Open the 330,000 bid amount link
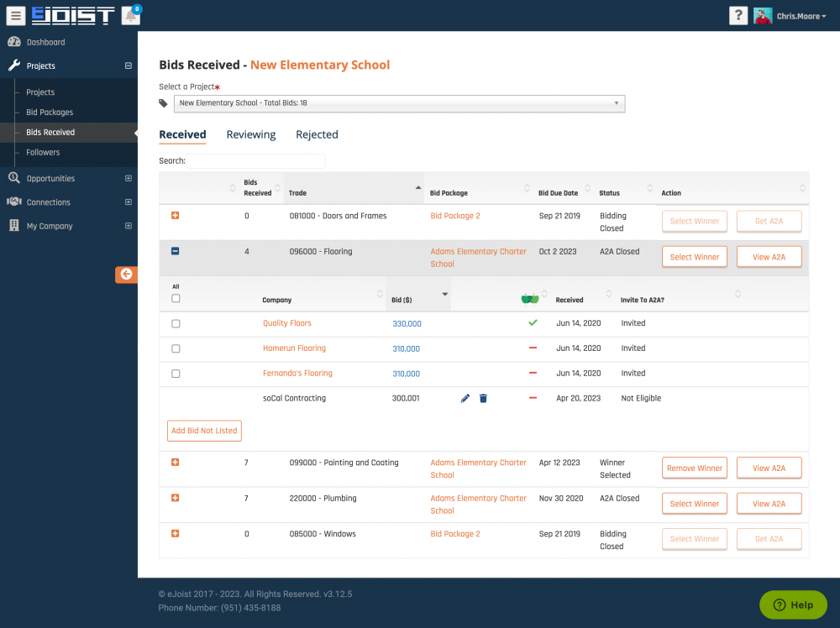 click(407, 323)
